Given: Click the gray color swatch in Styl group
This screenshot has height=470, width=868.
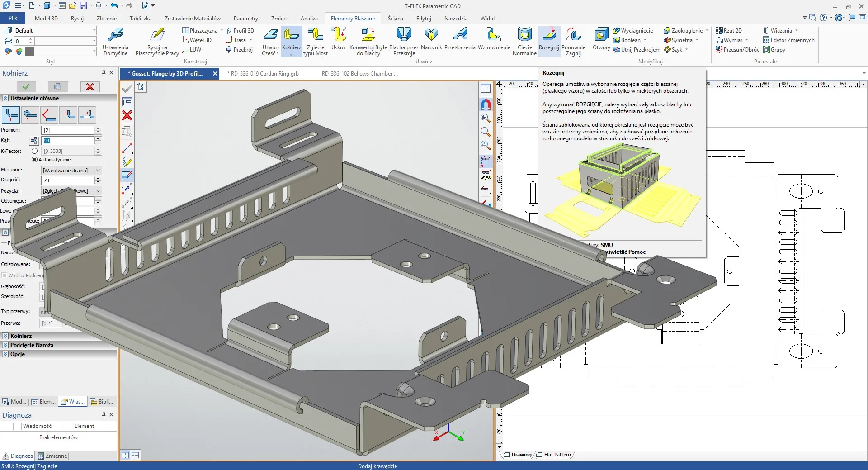Looking at the screenshot, I should [29, 52].
